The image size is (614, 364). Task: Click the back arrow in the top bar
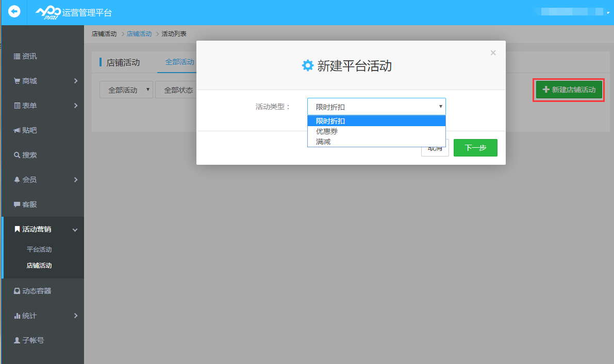13,12
